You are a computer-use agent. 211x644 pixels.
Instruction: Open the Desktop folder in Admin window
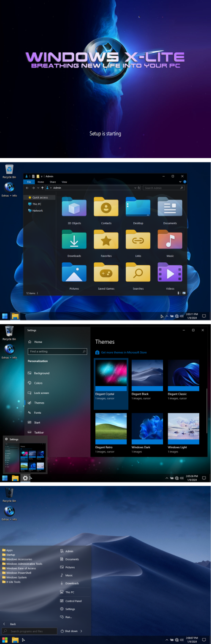[x=138, y=207]
